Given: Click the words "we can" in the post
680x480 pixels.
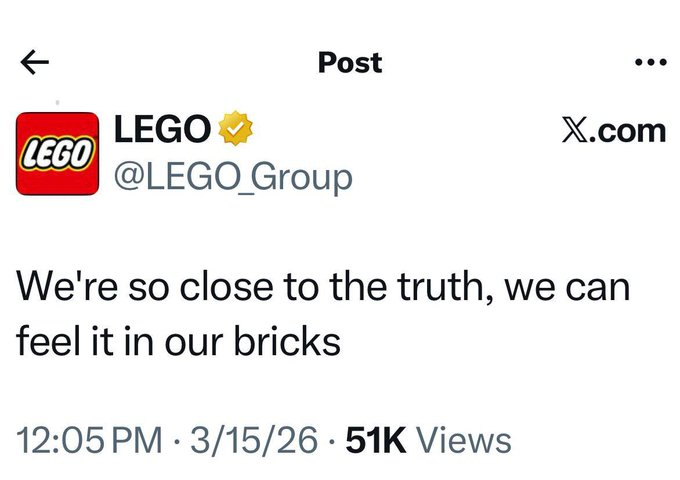Looking at the screenshot, I should coord(570,290).
